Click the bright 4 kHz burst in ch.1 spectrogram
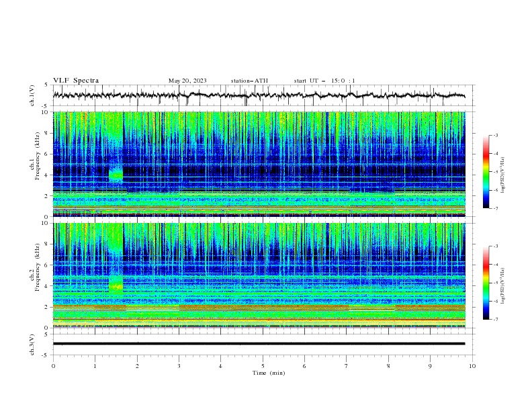This screenshot has width=532, height=411. click(116, 175)
